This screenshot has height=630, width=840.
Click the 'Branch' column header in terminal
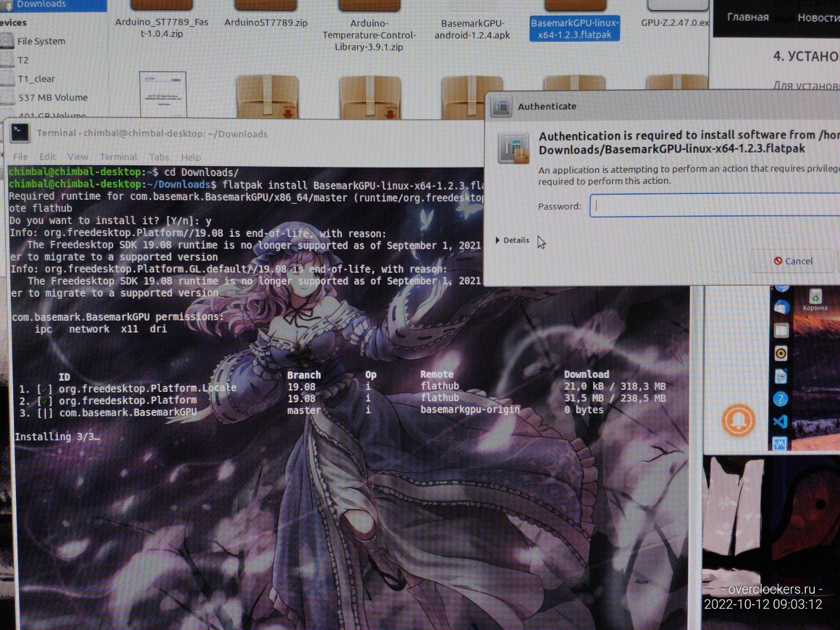(x=304, y=375)
